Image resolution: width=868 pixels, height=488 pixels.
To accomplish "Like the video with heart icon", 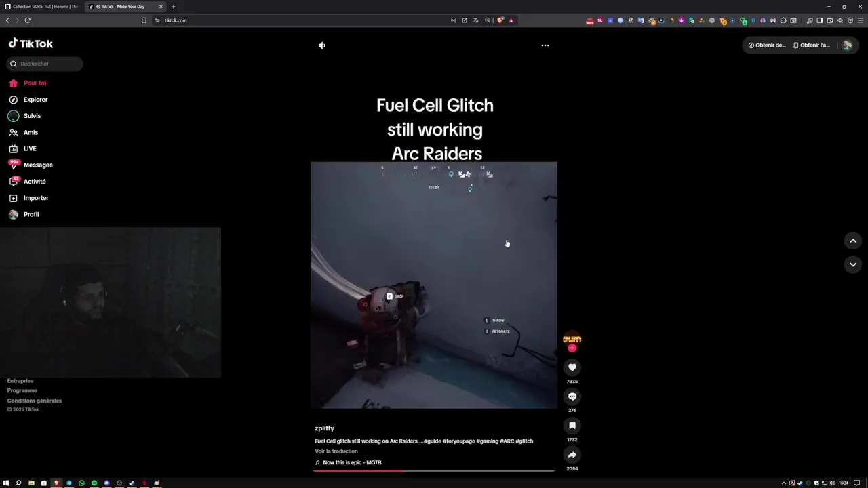I will [x=572, y=367].
